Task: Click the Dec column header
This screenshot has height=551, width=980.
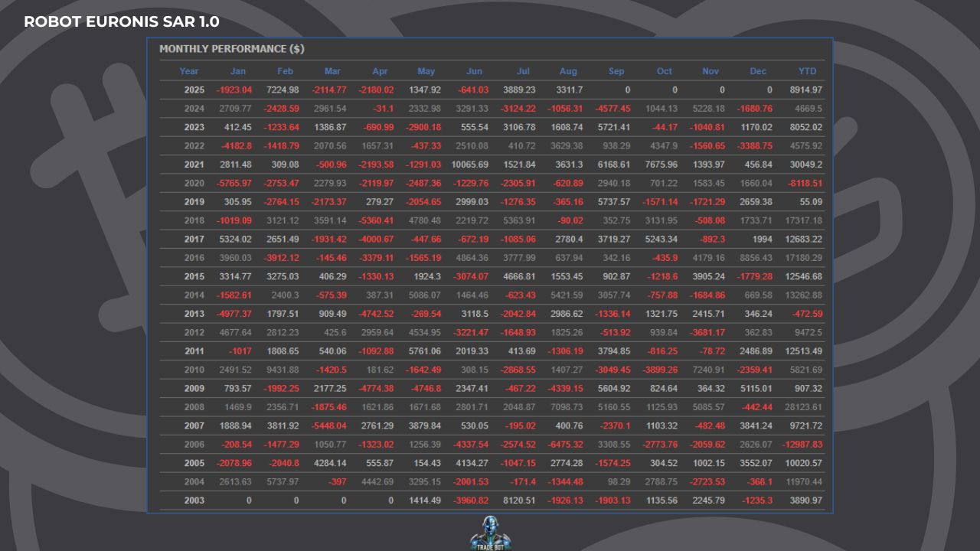Action: (x=758, y=71)
